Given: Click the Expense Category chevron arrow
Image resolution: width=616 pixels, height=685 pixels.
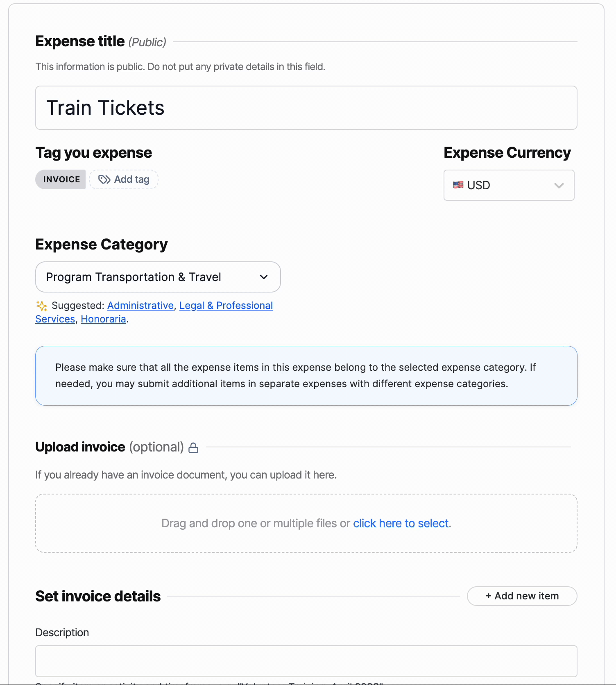Looking at the screenshot, I should coord(264,277).
